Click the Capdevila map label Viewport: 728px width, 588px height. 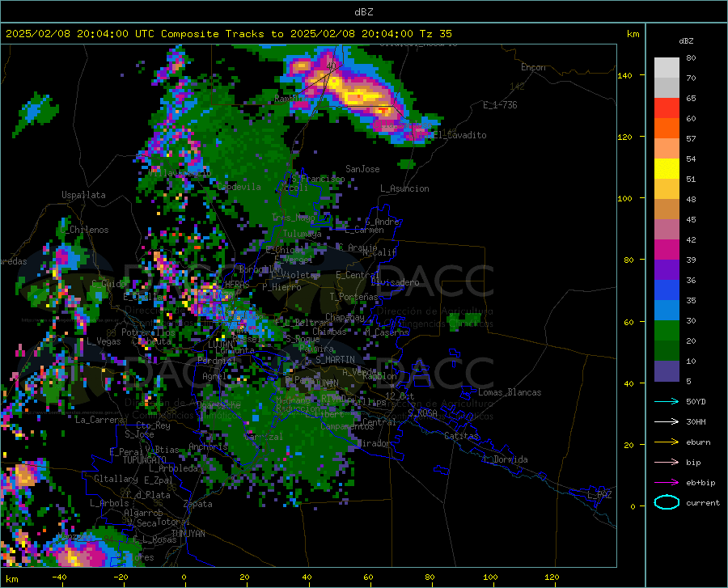tap(239, 187)
